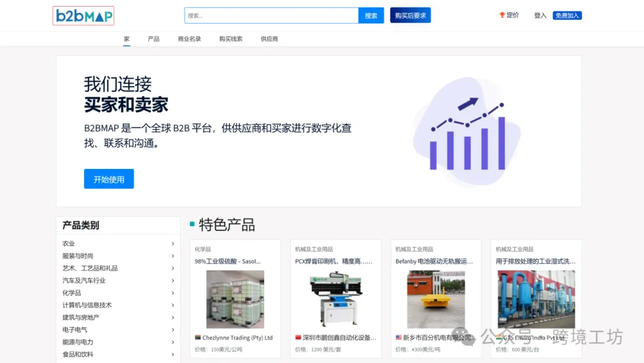Open the PCX焊膏印刷机 product thumbnail

[335, 297]
